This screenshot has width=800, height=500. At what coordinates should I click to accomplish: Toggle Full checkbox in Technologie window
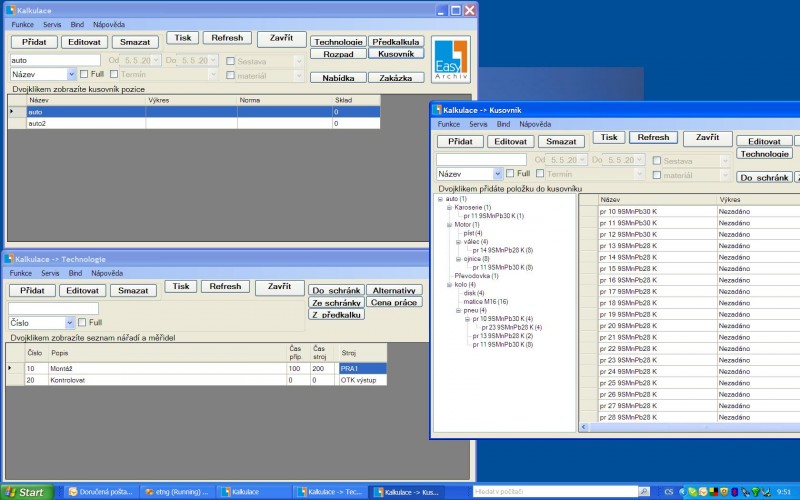(85, 323)
